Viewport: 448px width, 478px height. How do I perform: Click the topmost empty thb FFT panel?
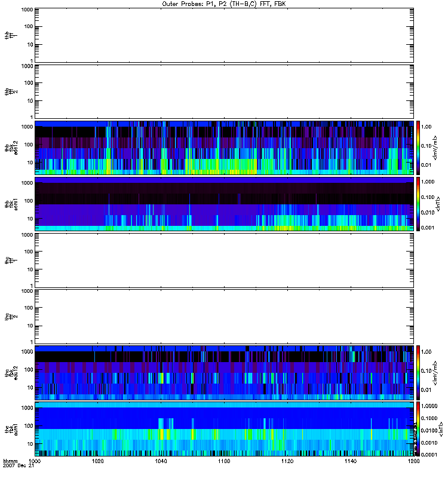tap(224, 35)
